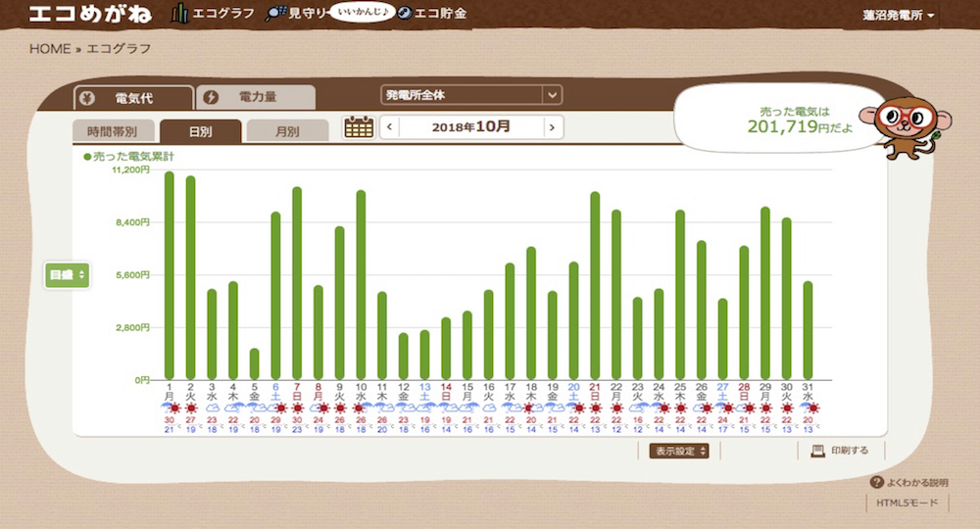Screen dimensions: 980x529
Task: Switch to HTML5モード
Action: click(x=906, y=503)
